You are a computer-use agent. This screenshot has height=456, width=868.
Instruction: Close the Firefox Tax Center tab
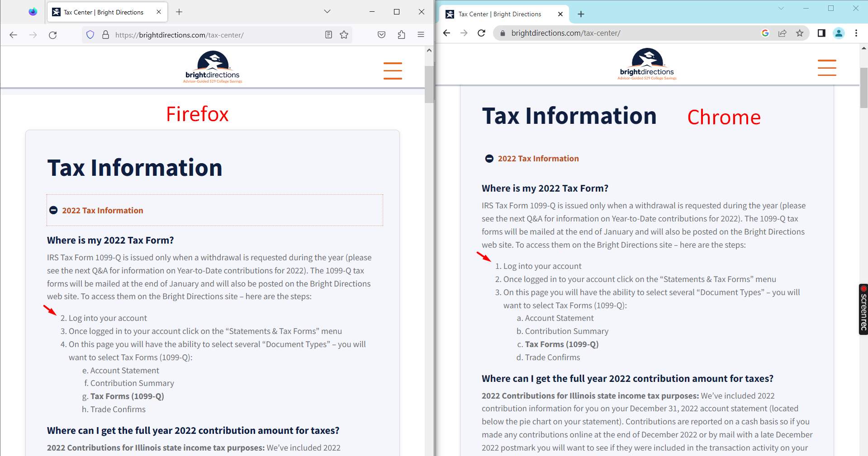click(159, 12)
